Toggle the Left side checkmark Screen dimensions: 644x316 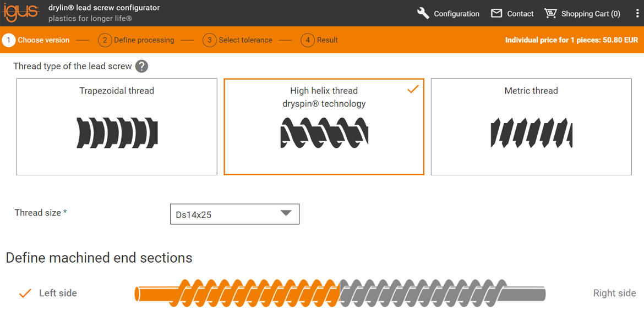coord(25,293)
